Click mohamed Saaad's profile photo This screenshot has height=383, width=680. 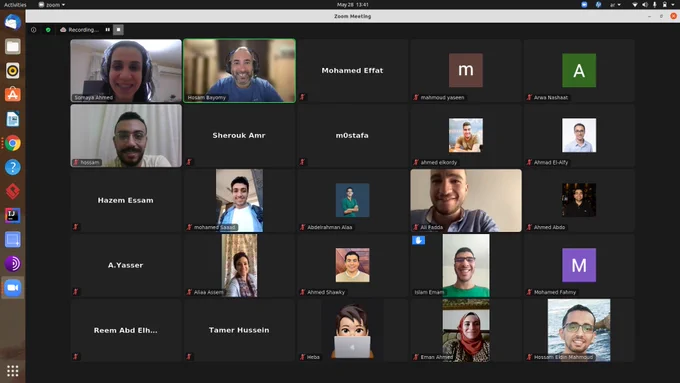(x=239, y=200)
